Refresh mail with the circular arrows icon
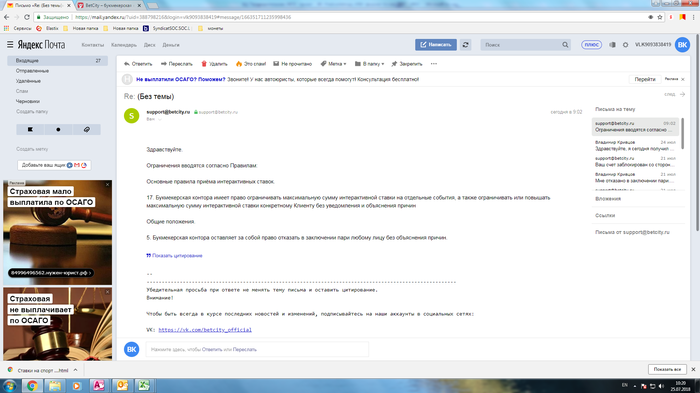Image resolution: width=700 pixels, height=393 pixels. coord(465,45)
